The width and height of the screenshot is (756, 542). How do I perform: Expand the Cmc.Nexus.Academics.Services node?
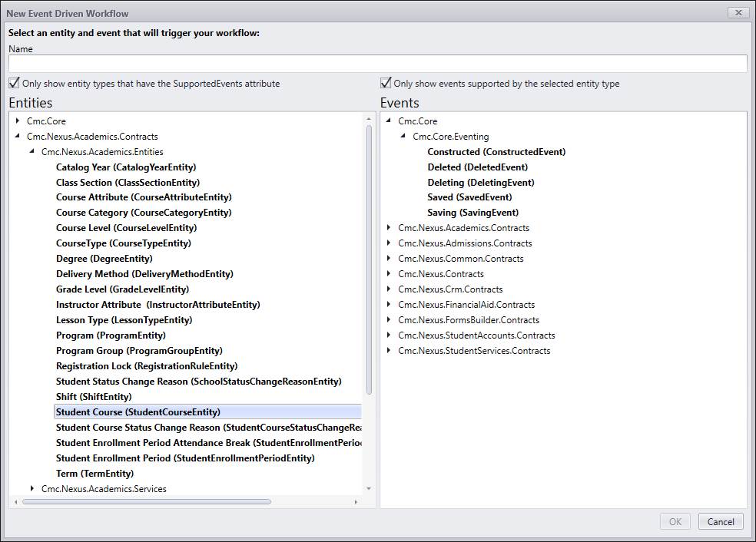(x=31, y=488)
